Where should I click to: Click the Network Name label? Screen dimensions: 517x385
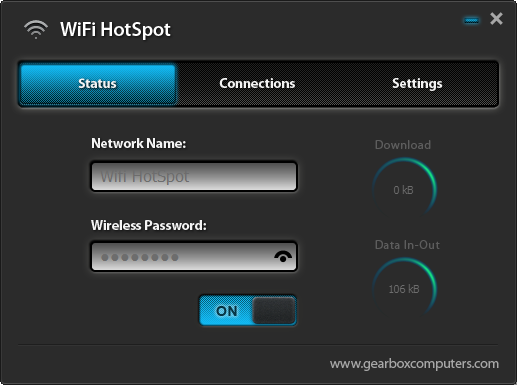[139, 143]
